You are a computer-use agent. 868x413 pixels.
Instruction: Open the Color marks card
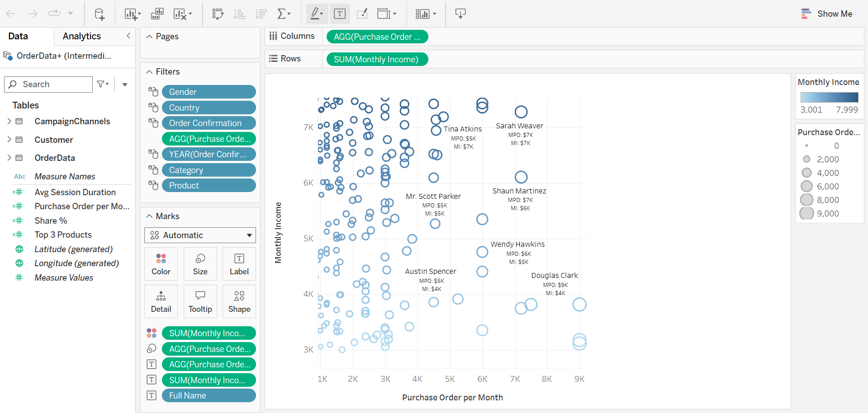(161, 264)
